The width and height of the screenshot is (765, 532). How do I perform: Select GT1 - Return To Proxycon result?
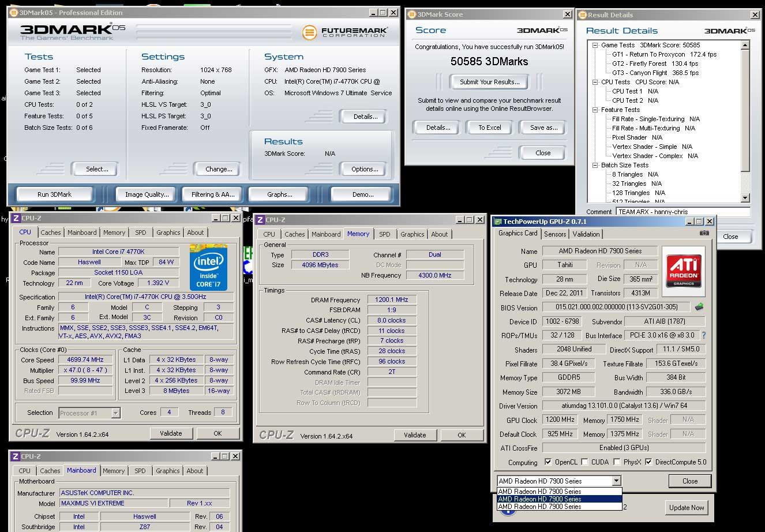coord(665,54)
